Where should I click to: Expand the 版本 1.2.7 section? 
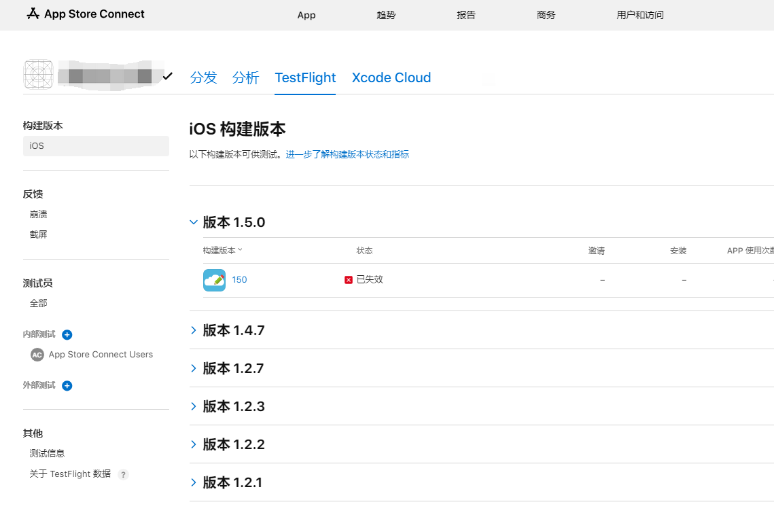point(194,368)
